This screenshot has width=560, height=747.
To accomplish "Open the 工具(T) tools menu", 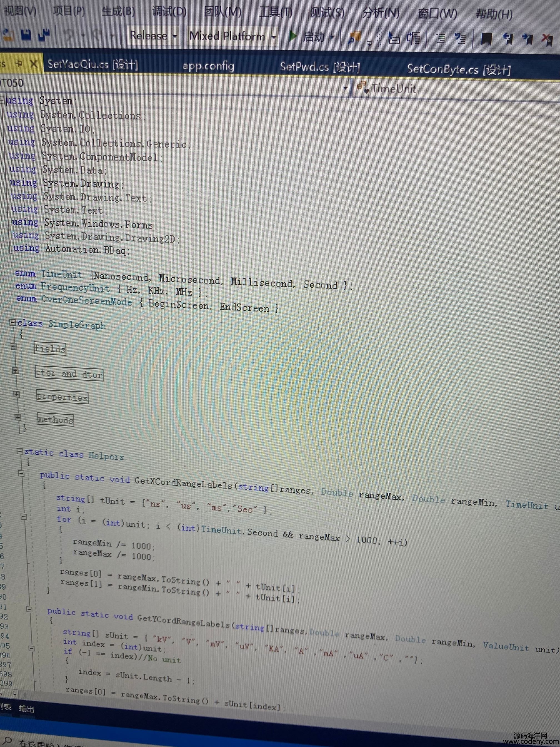I will point(276,12).
